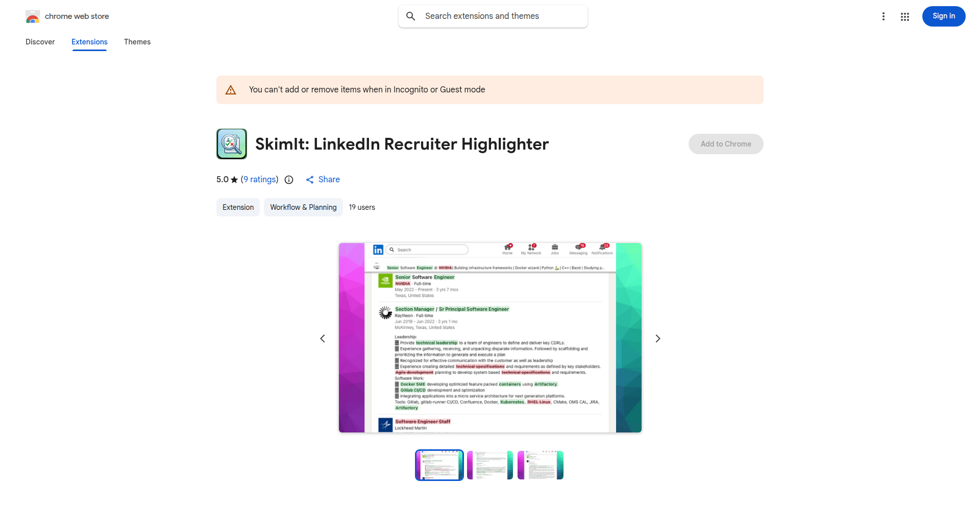Switch to the Discover tab
The width and height of the screenshot is (980, 507).
[40, 42]
